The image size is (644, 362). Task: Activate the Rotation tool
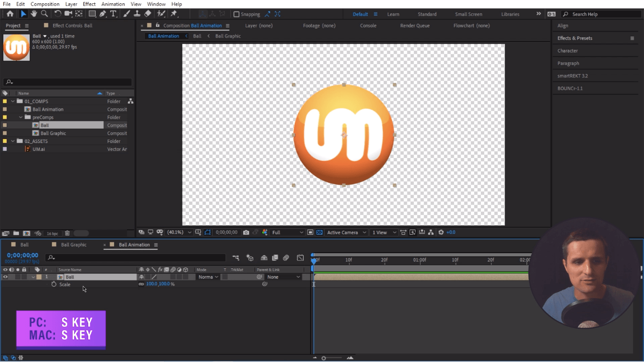pos(58,14)
